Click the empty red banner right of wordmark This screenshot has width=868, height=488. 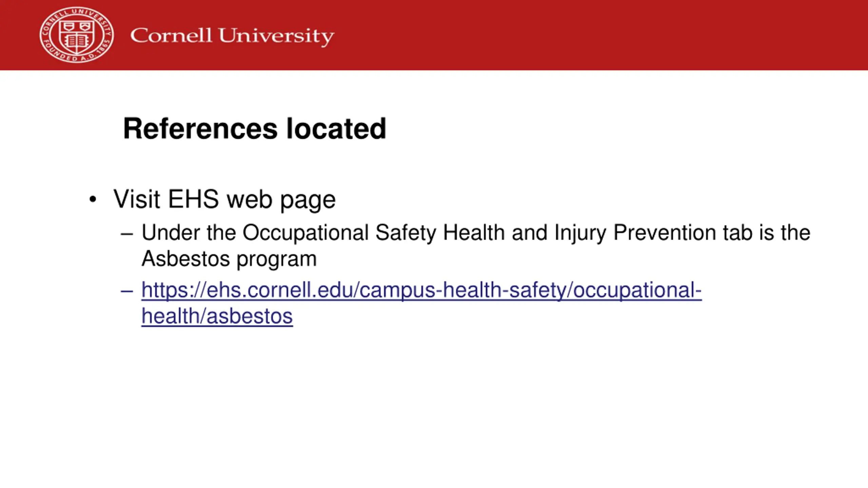coord(600,35)
